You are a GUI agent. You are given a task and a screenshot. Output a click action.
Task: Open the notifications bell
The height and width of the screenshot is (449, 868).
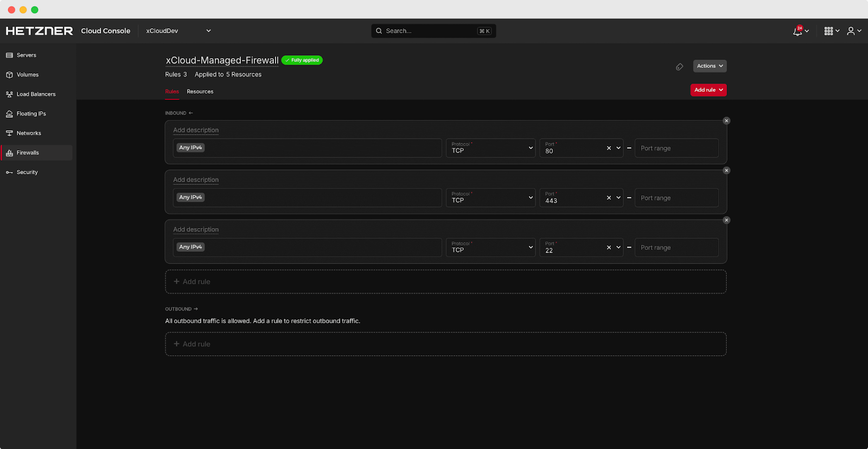tap(800, 31)
